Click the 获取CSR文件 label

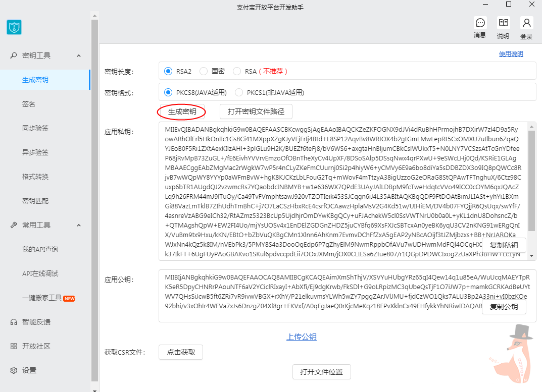tap(125, 352)
